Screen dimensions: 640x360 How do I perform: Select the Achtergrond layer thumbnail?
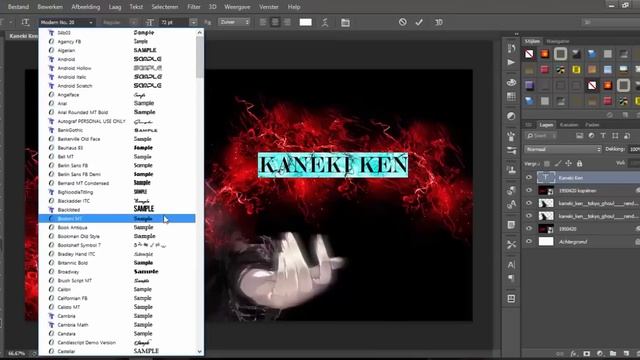(546, 242)
